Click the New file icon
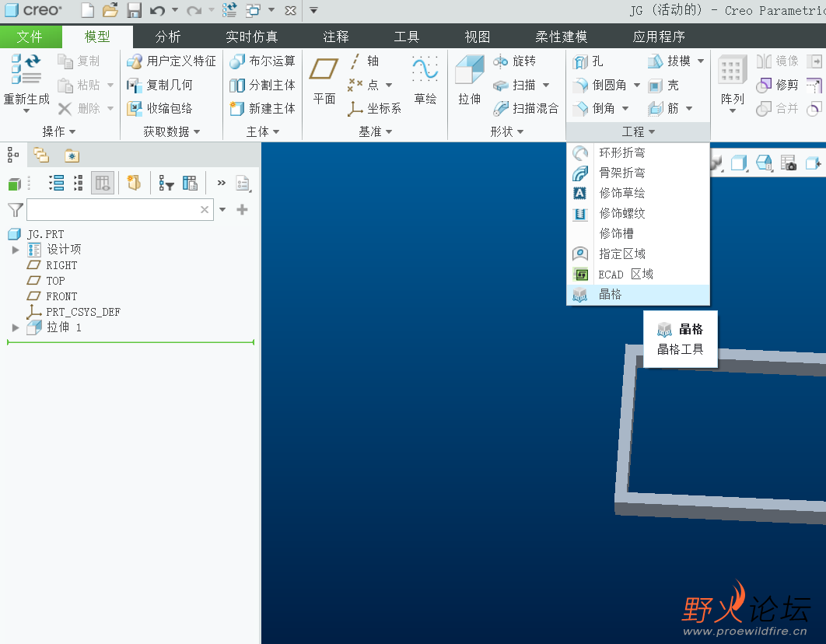Image resolution: width=826 pixels, height=644 pixels. 87,10
